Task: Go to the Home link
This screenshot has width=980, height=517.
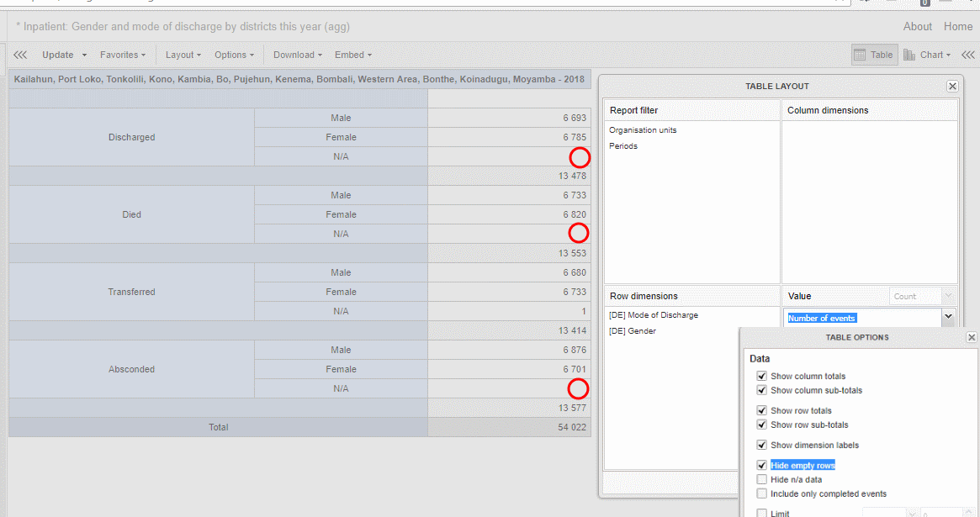Action: click(957, 26)
